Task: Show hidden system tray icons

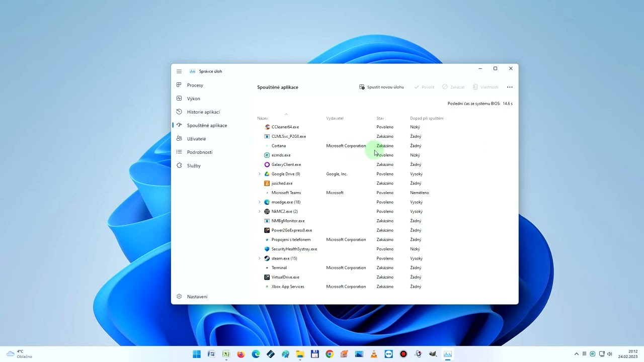Action: click(577, 354)
